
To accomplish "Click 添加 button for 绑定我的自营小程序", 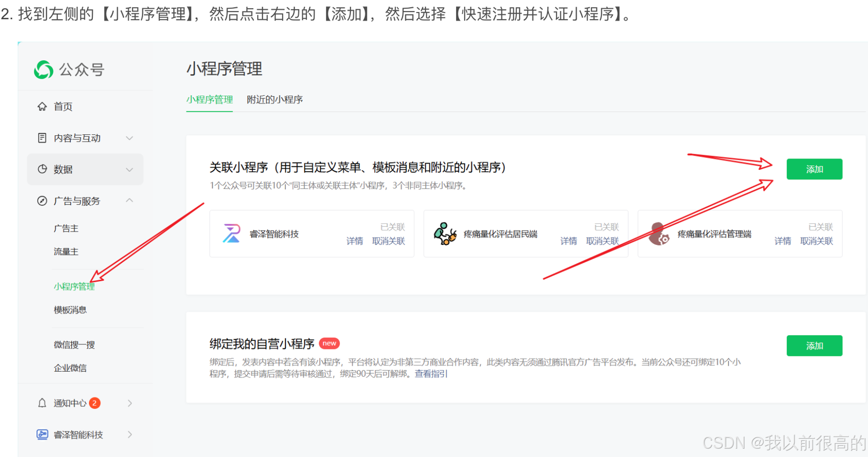I will point(814,345).
